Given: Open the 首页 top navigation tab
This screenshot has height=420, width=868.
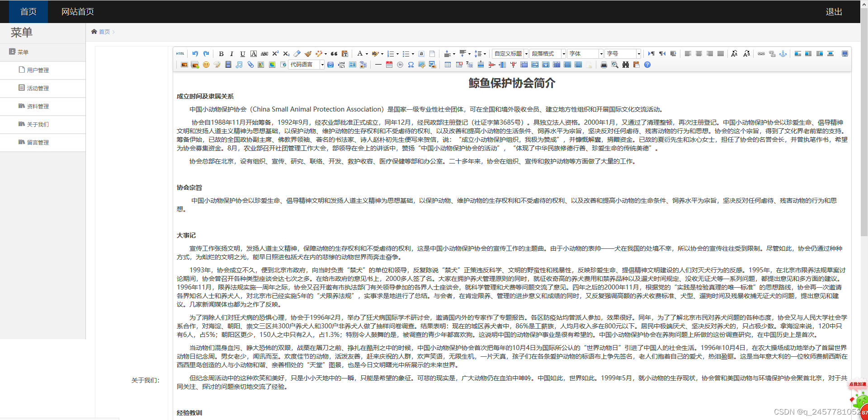Looking at the screenshot, I should coord(28,12).
